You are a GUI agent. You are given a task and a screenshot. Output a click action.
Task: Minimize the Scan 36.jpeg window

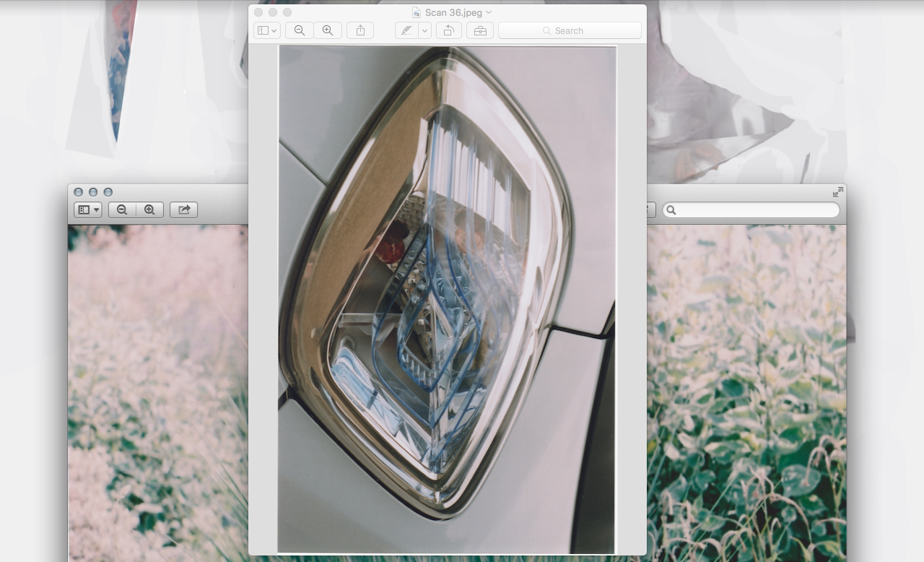273,12
